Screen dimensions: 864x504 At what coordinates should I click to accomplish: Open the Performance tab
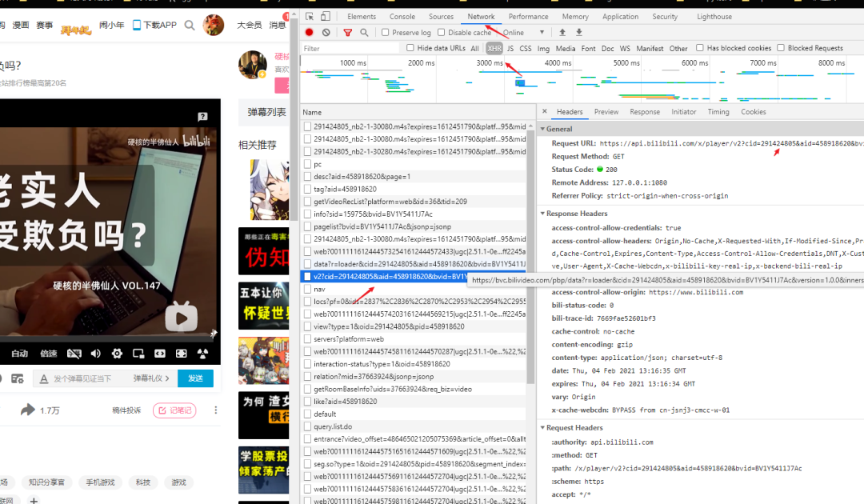coord(528,17)
